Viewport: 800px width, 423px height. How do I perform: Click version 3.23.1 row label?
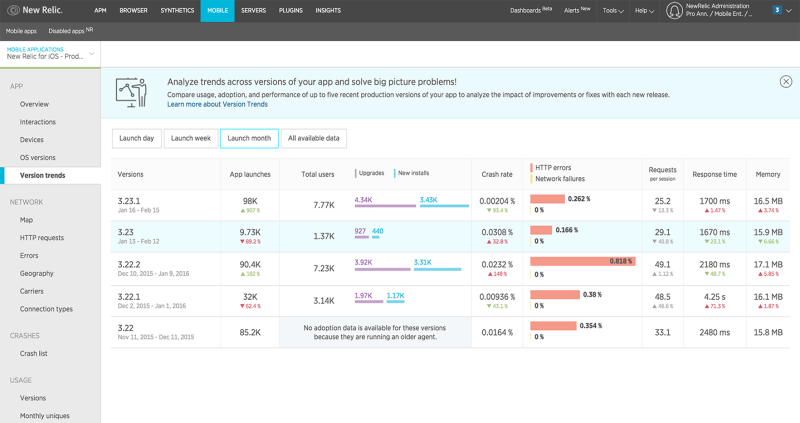(129, 201)
